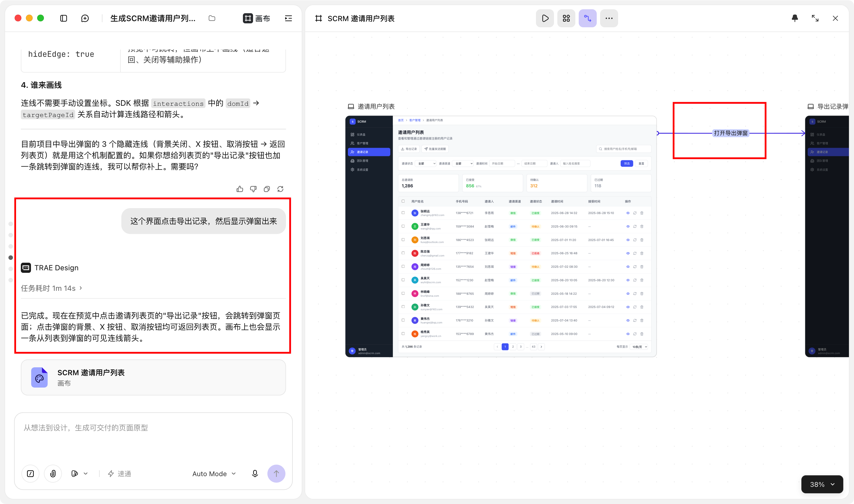Click the blue 筛选 filter button
Screen dimensions: 854x504
tap(627, 163)
